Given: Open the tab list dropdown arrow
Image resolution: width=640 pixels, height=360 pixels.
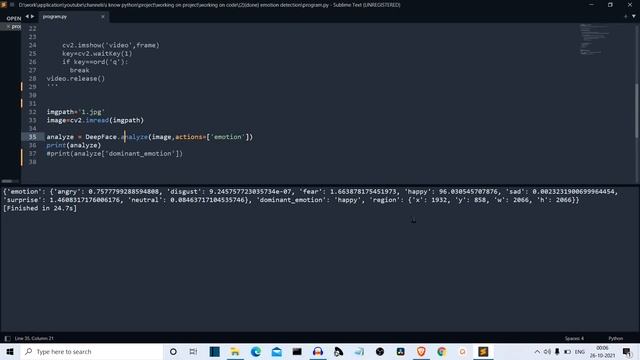Looking at the screenshot, I should click(x=633, y=17).
